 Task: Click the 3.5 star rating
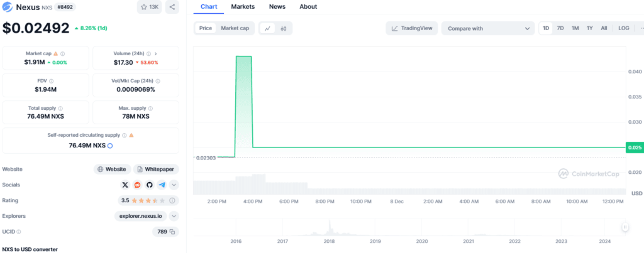[143, 200]
